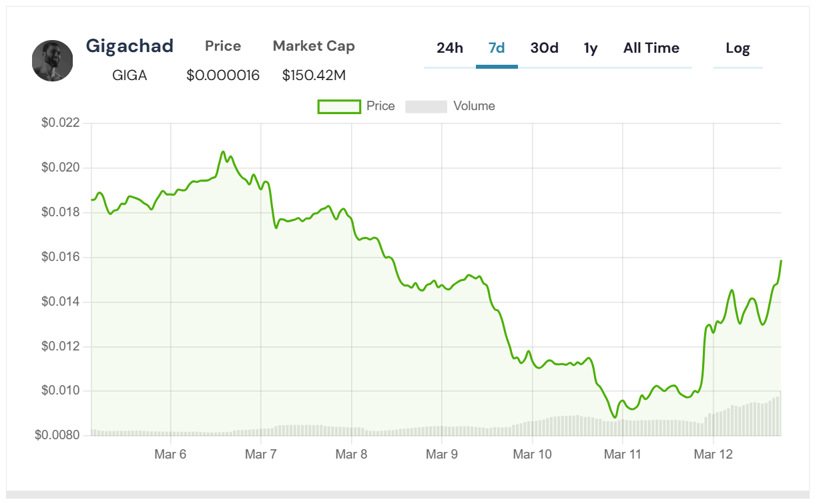
Task: Select the 1y time range tab
Action: pyautogui.click(x=591, y=48)
